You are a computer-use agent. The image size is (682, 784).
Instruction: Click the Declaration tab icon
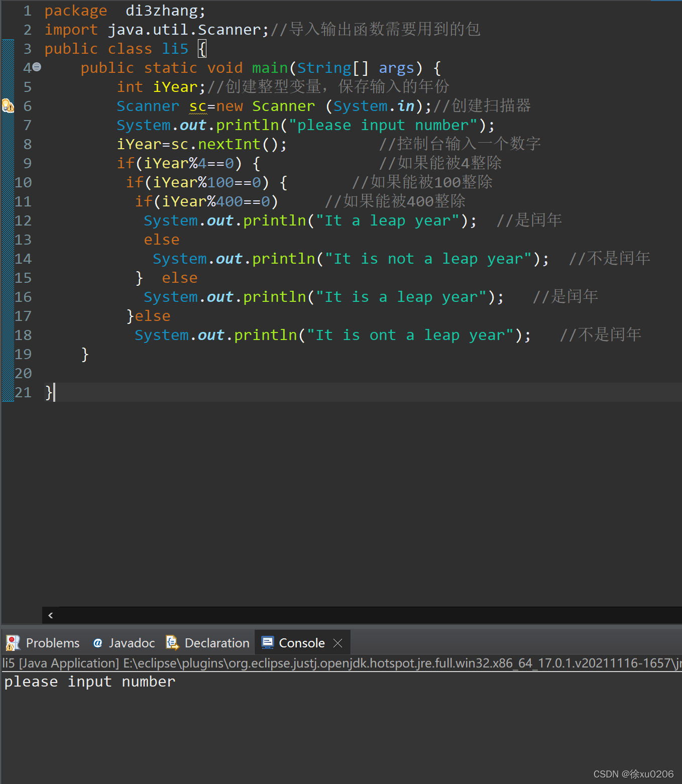click(x=172, y=642)
